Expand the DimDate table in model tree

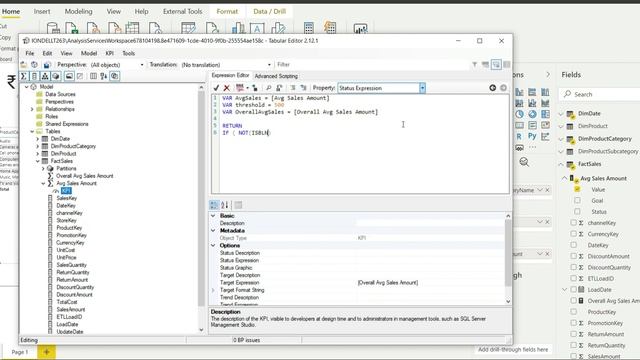(x=38, y=139)
